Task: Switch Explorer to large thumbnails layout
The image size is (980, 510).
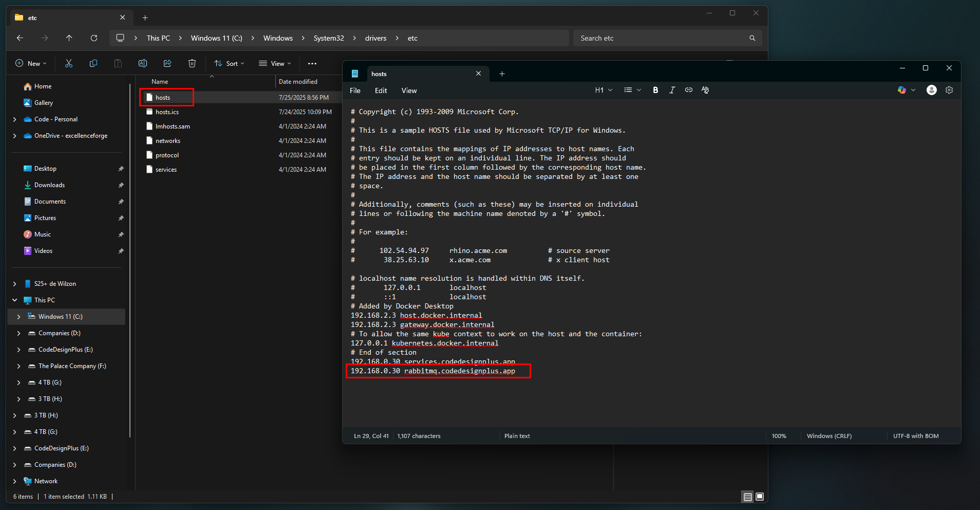Action: pyautogui.click(x=760, y=497)
